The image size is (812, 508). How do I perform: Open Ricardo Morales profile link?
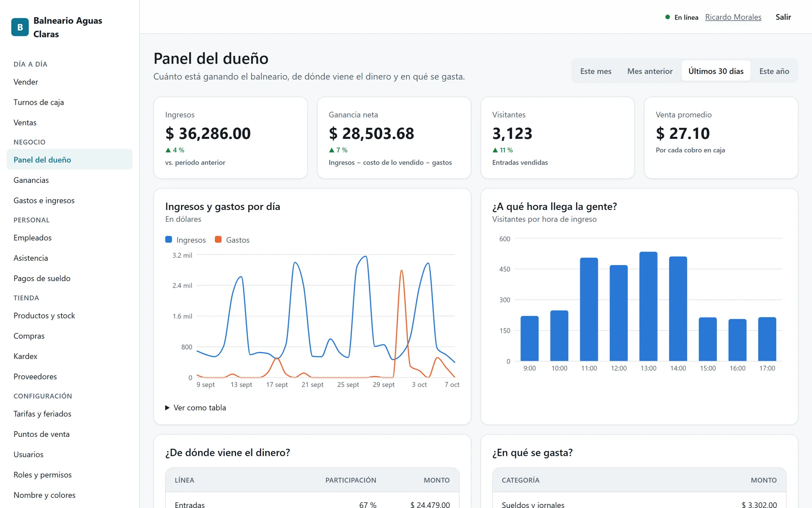click(733, 17)
